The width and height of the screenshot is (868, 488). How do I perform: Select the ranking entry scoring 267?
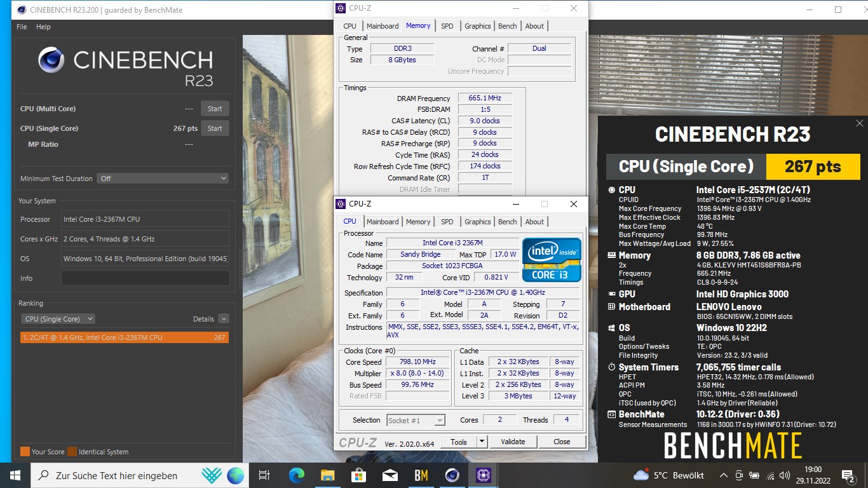coord(124,337)
